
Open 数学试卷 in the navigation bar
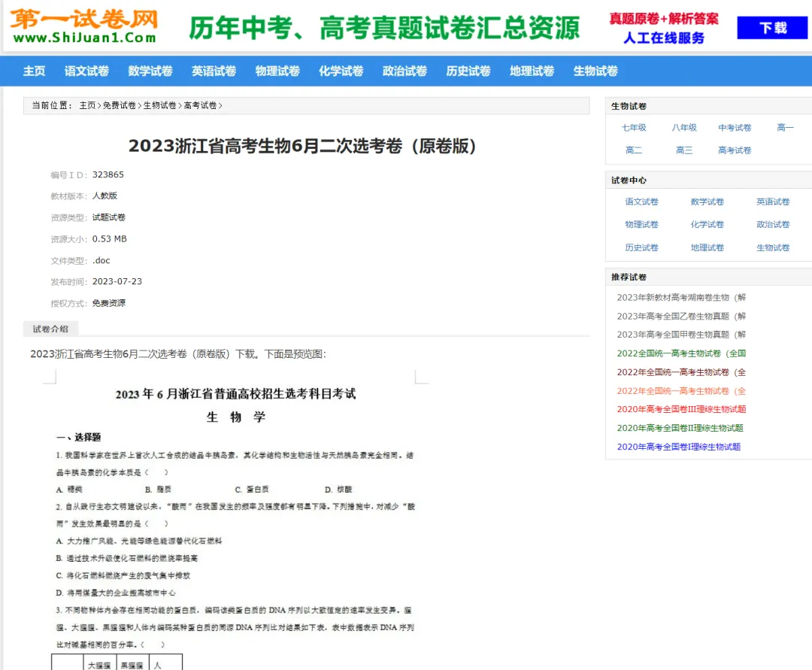pyautogui.click(x=150, y=71)
